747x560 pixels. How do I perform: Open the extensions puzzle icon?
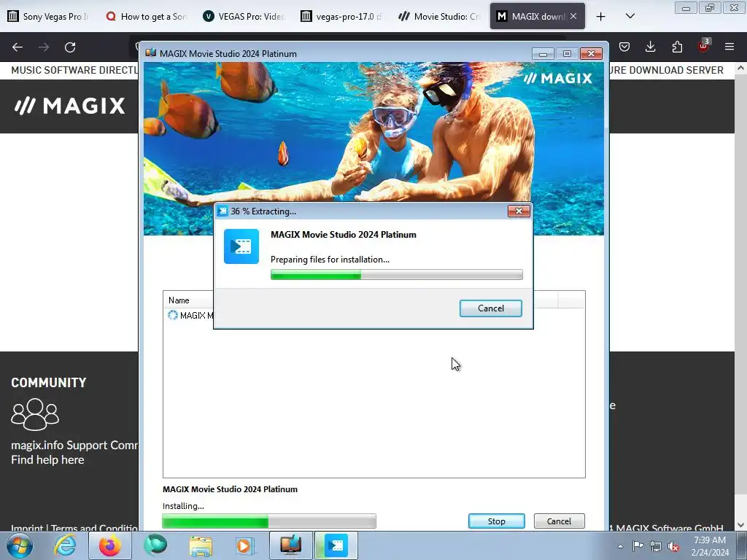tap(677, 47)
